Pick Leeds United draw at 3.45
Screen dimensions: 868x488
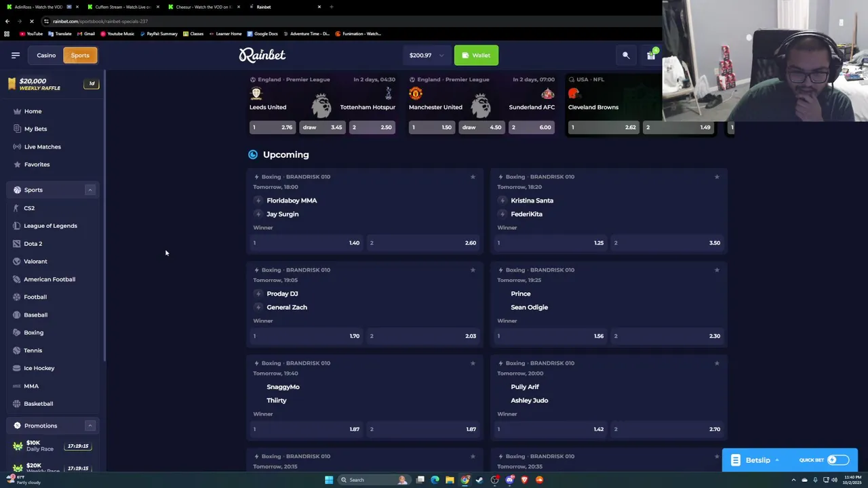[x=322, y=127]
